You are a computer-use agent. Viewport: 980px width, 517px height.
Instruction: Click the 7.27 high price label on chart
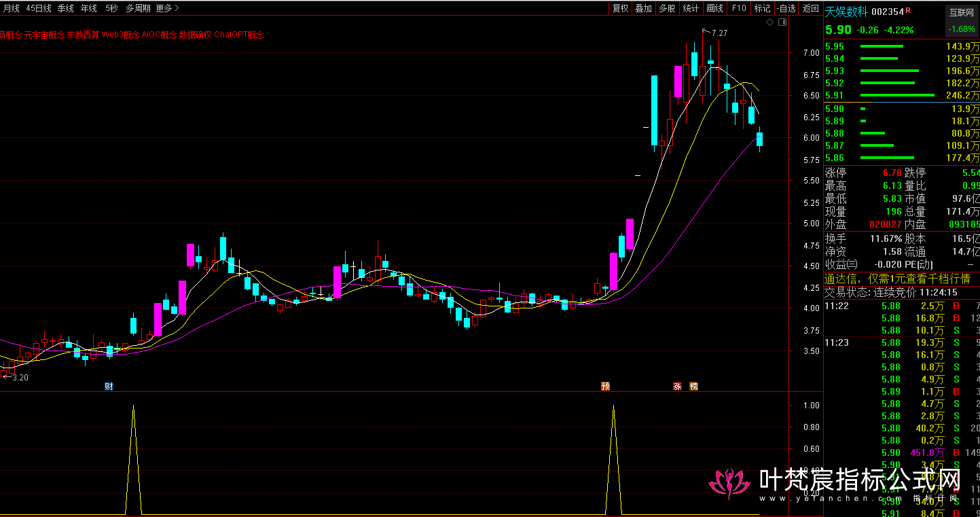(719, 33)
